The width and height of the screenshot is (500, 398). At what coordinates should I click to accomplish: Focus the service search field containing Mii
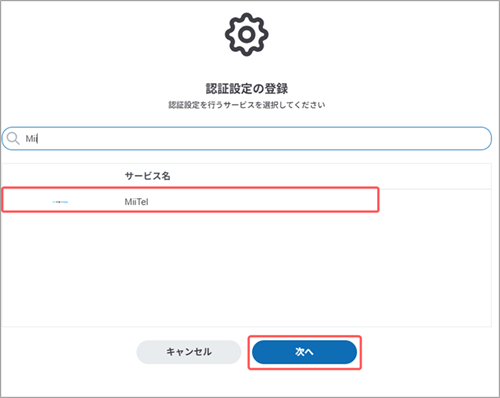point(246,138)
